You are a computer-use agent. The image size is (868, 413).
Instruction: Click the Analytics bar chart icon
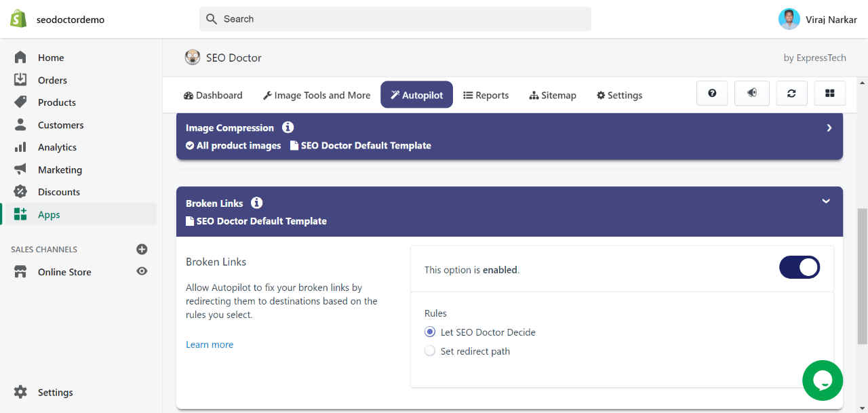click(20, 147)
